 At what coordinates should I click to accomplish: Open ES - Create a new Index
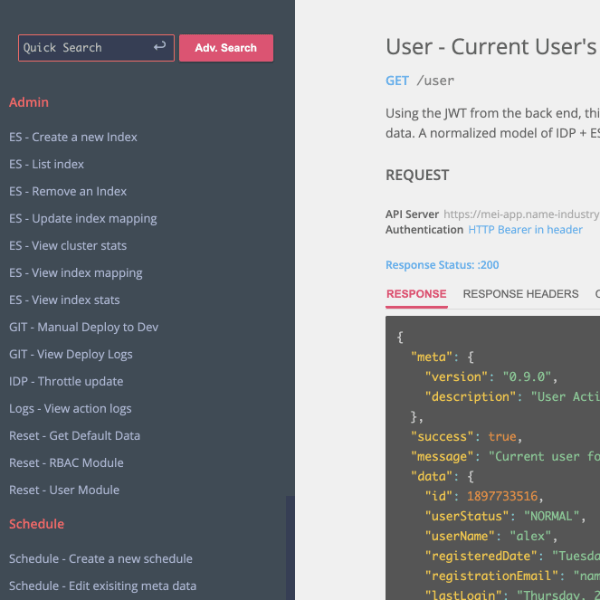(x=73, y=137)
